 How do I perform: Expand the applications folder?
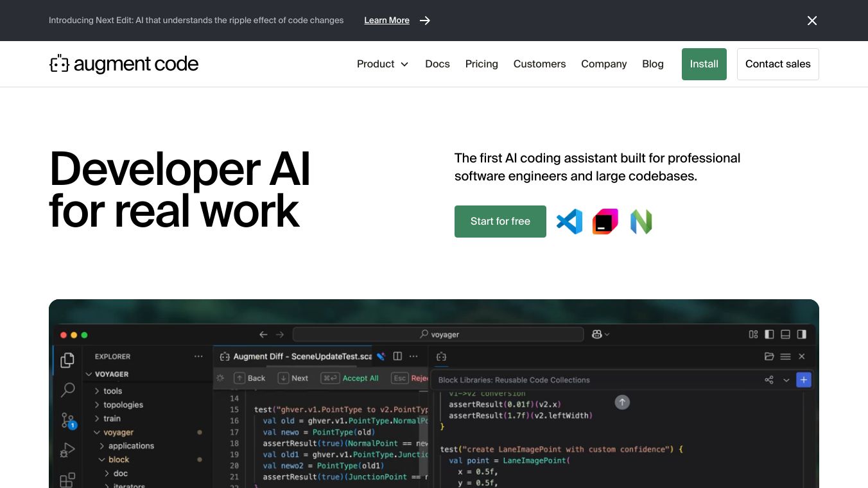126,446
